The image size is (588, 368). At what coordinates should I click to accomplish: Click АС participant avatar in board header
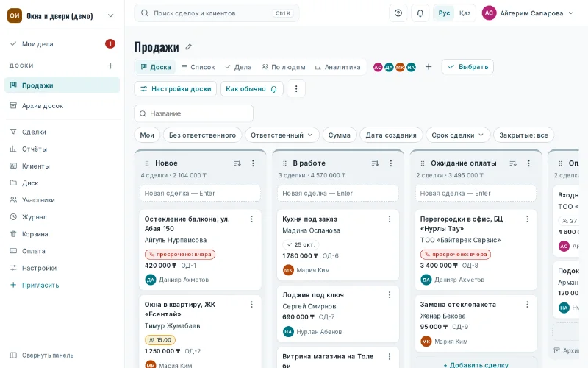click(x=378, y=67)
